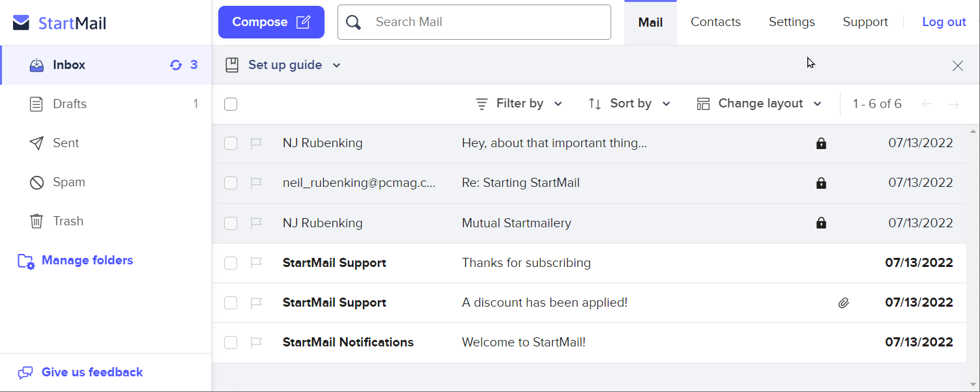The image size is (980, 392).
Task: Click the Spam folder icon
Action: click(36, 182)
